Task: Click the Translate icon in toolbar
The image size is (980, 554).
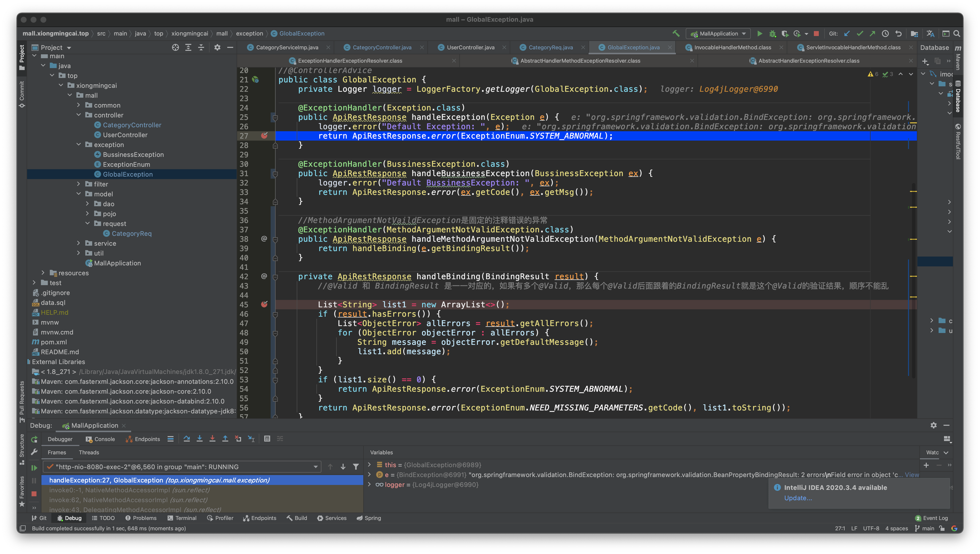Action: pyautogui.click(x=930, y=34)
